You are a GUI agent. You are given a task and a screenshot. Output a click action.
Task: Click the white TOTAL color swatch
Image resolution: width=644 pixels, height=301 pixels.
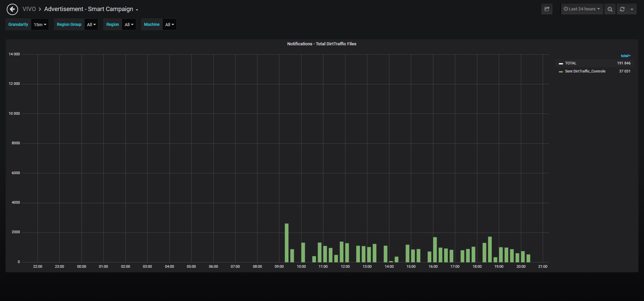tap(561, 63)
